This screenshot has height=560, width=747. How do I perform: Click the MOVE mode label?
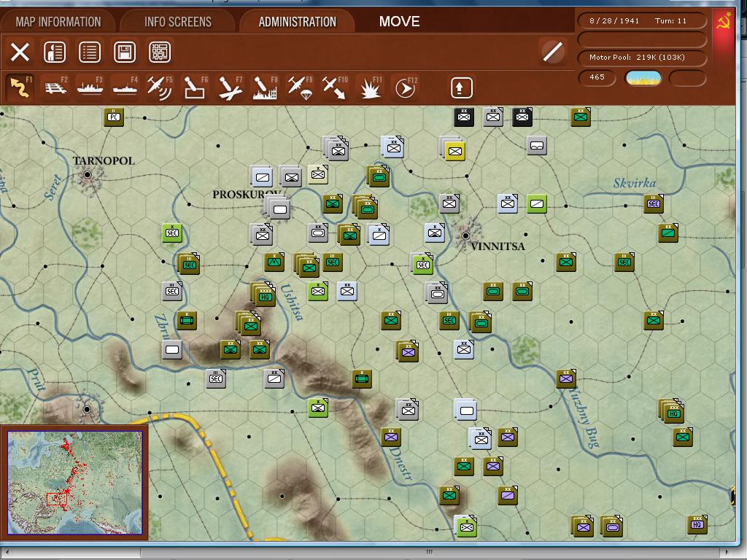pyautogui.click(x=399, y=21)
